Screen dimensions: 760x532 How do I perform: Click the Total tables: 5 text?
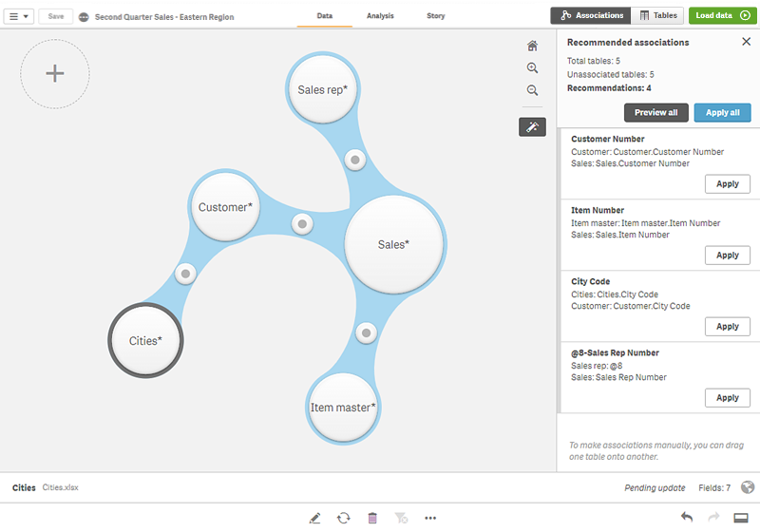pos(593,61)
